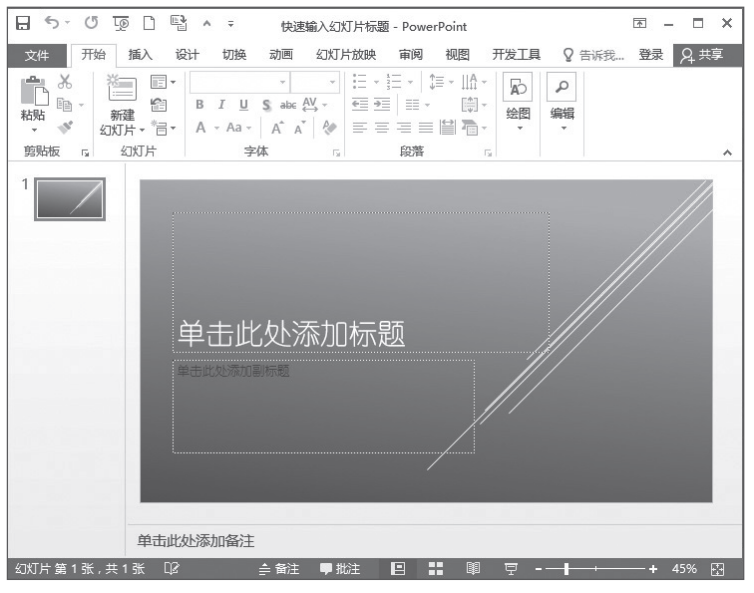Click the New blank document icon
The height and width of the screenshot is (593, 754).
150,23
